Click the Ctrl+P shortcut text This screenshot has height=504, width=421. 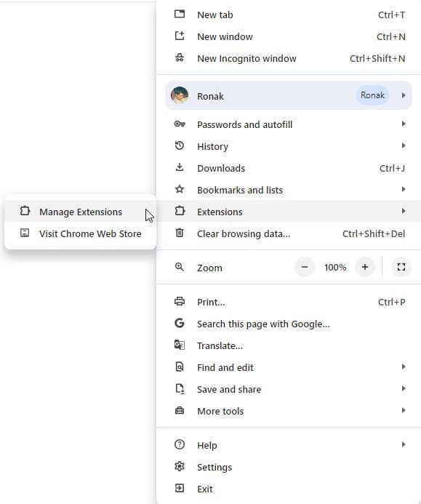coord(391,302)
